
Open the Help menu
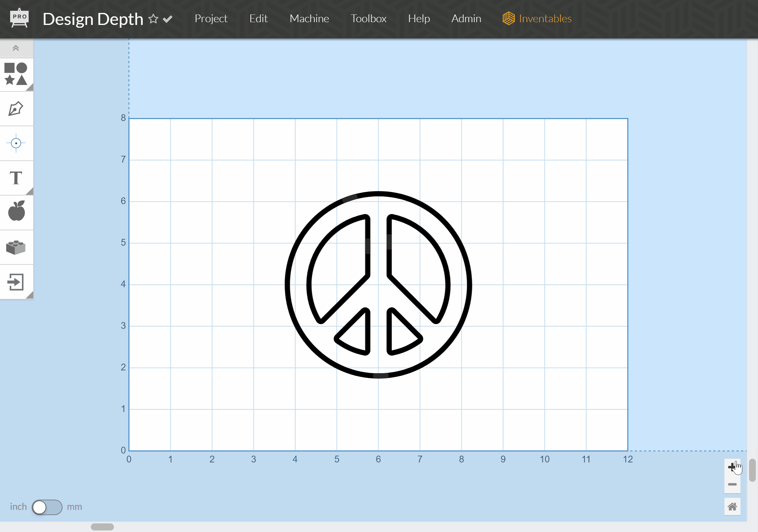(419, 18)
